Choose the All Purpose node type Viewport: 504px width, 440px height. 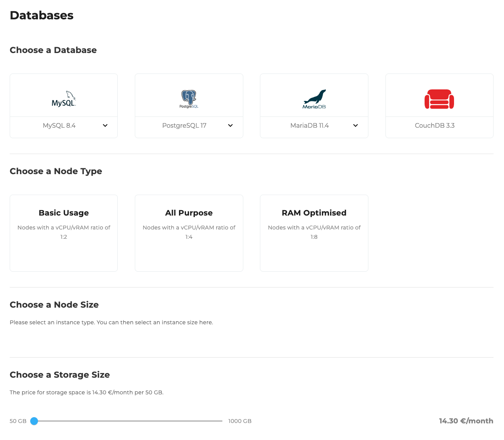[x=189, y=233]
